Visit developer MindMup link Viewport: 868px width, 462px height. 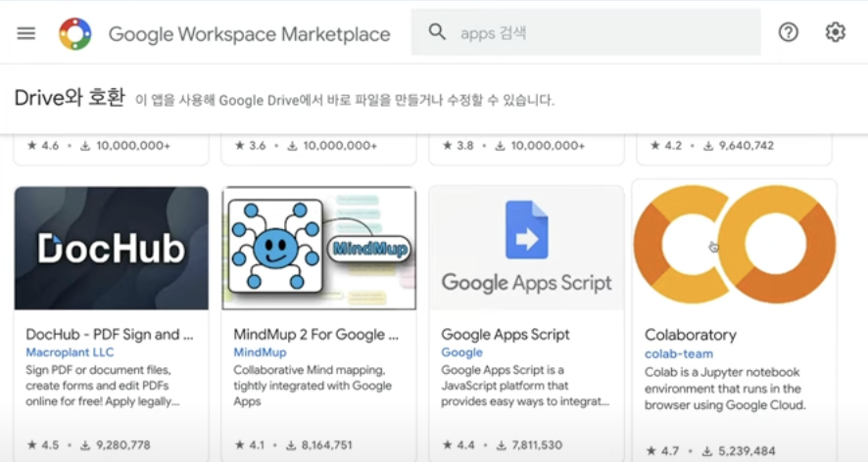(260, 352)
